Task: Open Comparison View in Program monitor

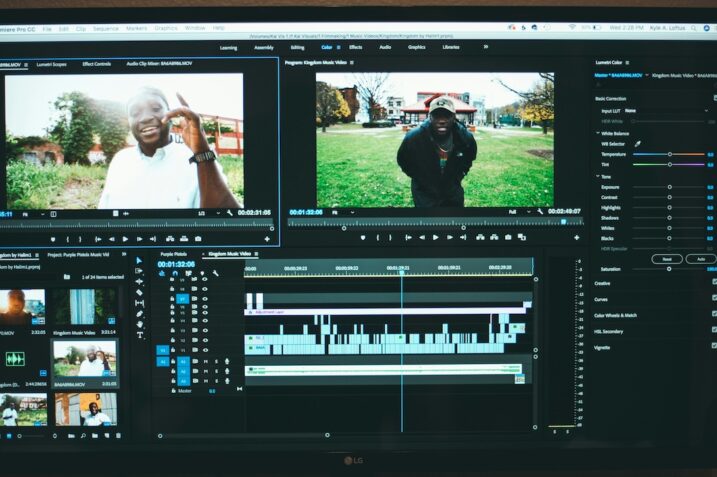Action: [522, 237]
